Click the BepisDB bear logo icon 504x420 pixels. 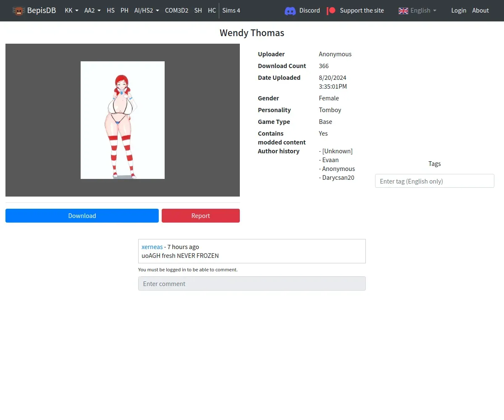pyautogui.click(x=18, y=10)
